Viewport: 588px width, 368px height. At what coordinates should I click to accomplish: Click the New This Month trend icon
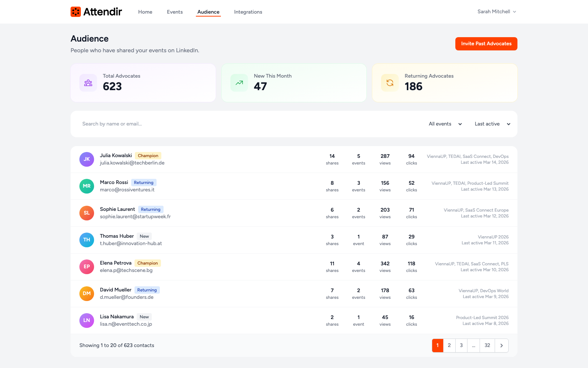tap(239, 83)
